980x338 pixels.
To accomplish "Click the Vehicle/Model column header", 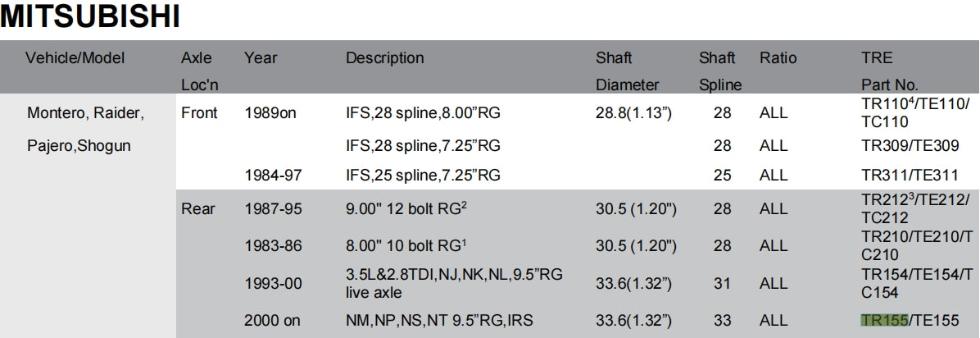I will 75,58.
